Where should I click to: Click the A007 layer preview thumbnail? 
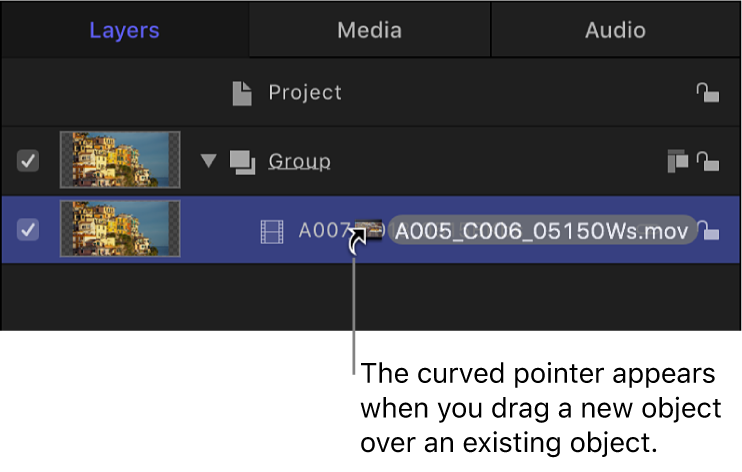point(120,230)
